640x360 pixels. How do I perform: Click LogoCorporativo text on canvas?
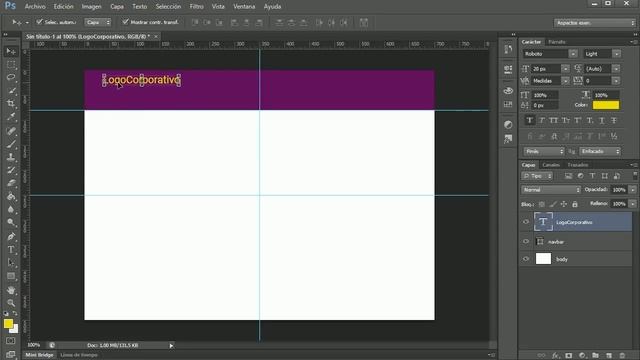142,80
